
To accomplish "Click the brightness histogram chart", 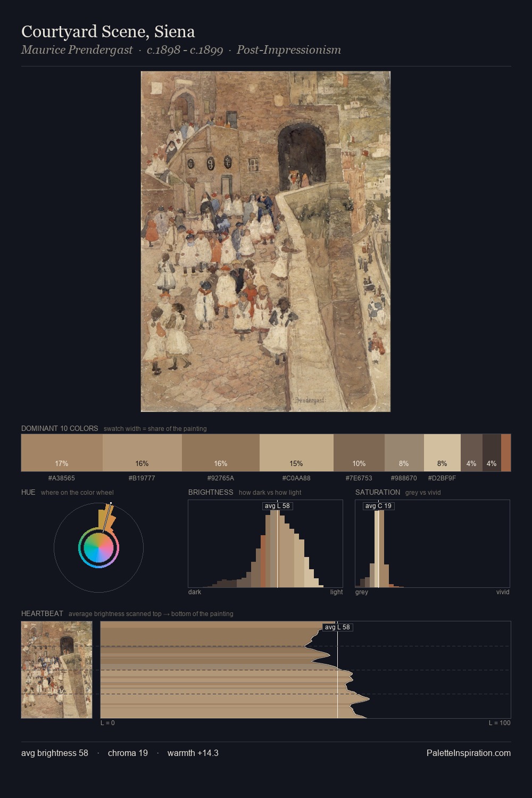I will coord(265,544).
